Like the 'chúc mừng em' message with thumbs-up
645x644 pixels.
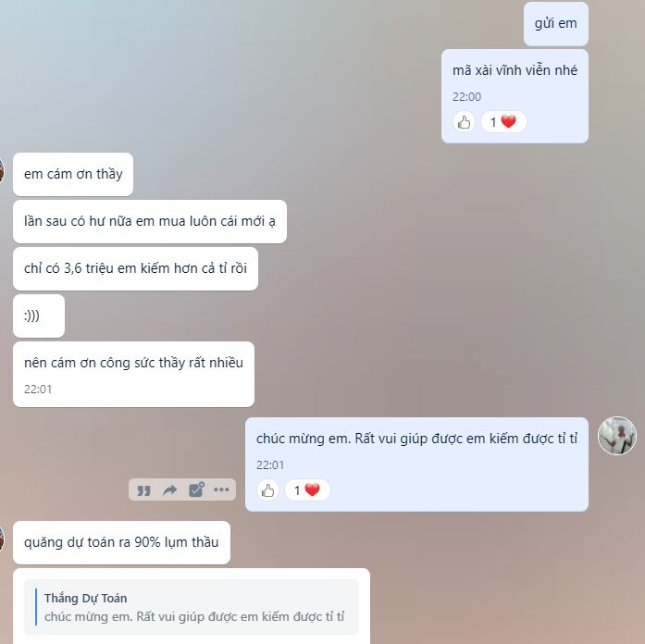coord(267,490)
